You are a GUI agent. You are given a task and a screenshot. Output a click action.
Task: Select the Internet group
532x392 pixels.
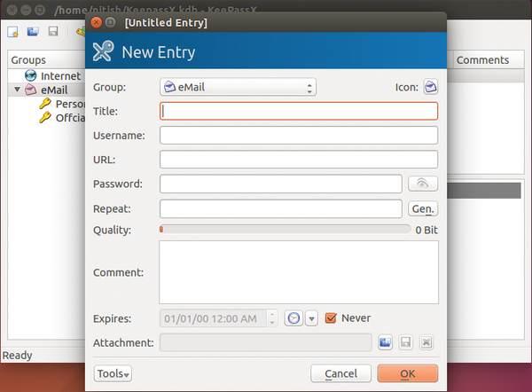(x=59, y=76)
